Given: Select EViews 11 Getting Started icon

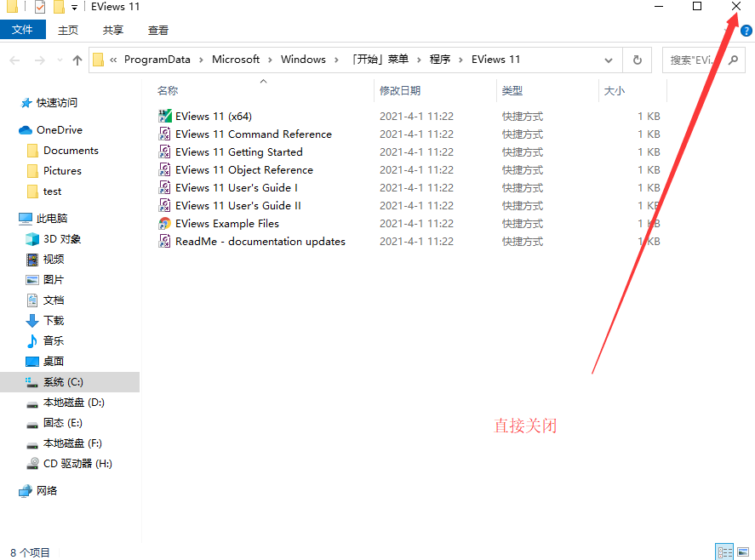Looking at the screenshot, I should (164, 151).
